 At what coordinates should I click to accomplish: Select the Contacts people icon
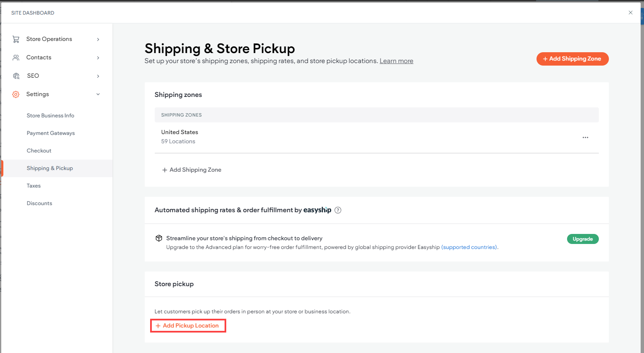click(16, 57)
